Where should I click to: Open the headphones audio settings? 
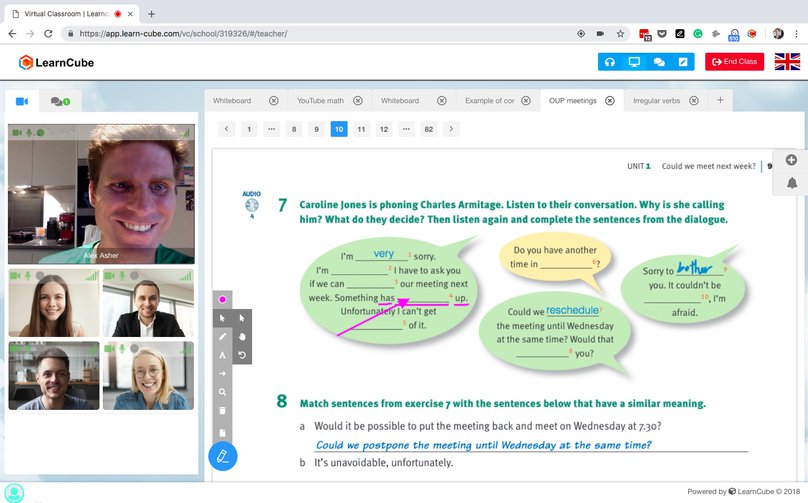(x=609, y=62)
